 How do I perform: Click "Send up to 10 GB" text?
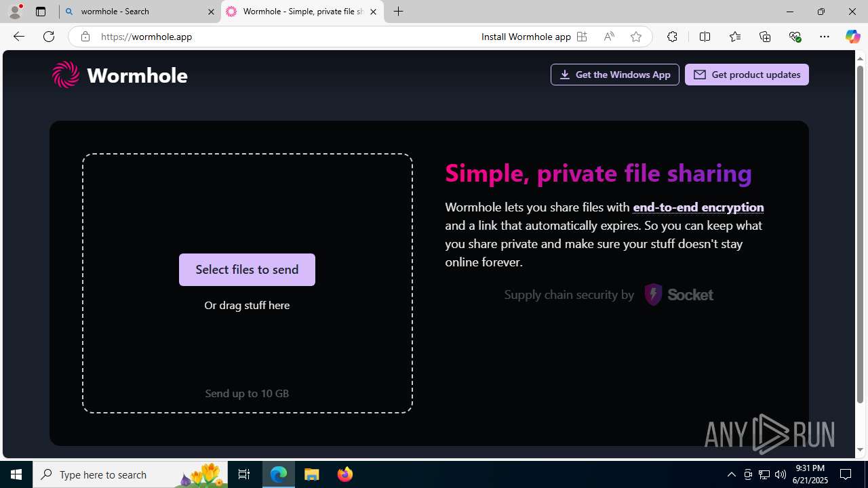(247, 394)
